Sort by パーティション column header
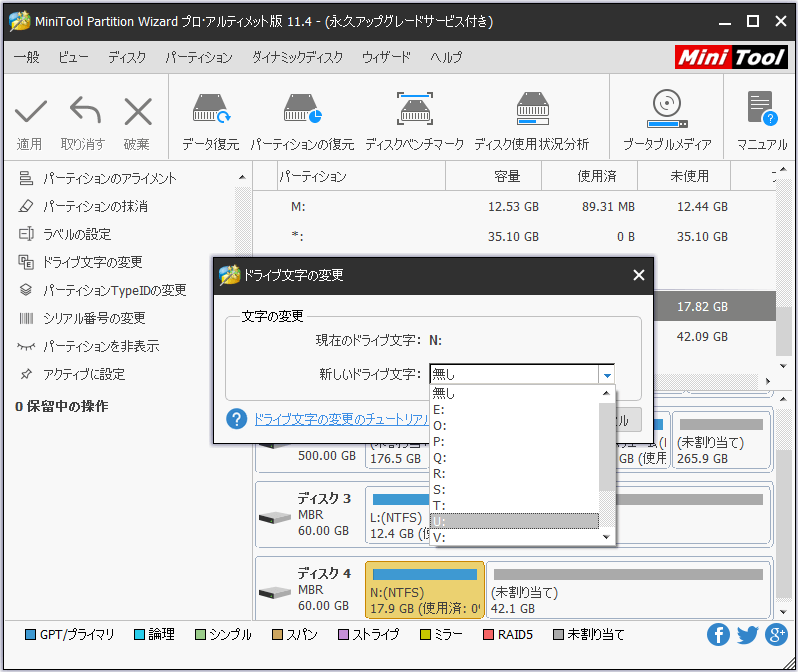The height and width of the screenshot is (672, 798). (362, 176)
